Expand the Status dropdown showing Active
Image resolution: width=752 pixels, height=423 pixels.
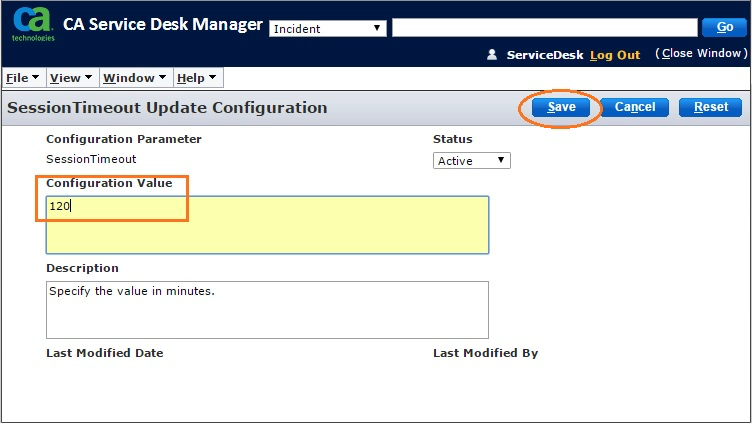click(x=472, y=160)
